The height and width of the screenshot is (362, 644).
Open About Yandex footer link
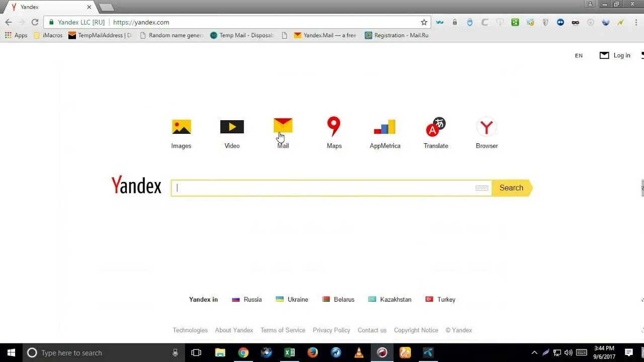(x=234, y=330)
